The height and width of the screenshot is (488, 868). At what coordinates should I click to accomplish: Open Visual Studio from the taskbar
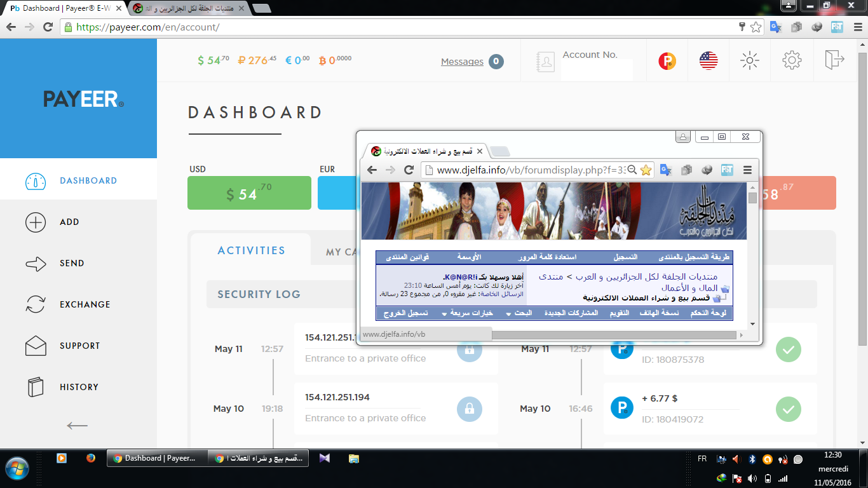click(x=325, y=457)
